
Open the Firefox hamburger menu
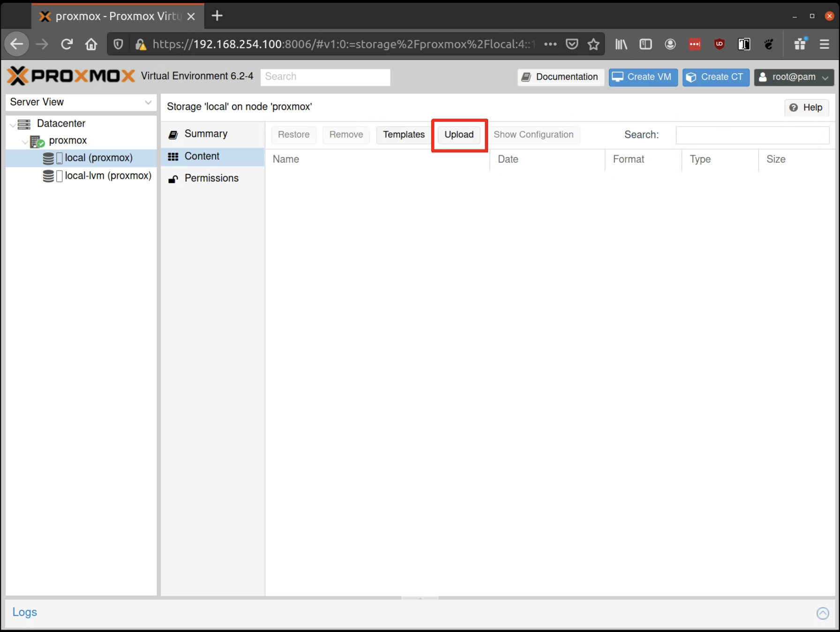824,44
